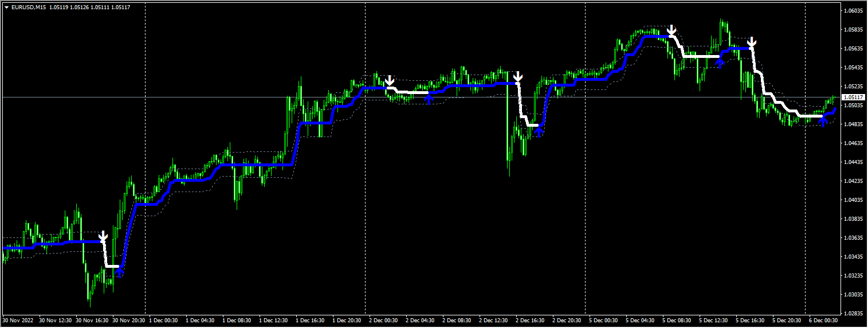Click the 2 Dec 12:30 time label

(x=494, y=321)
